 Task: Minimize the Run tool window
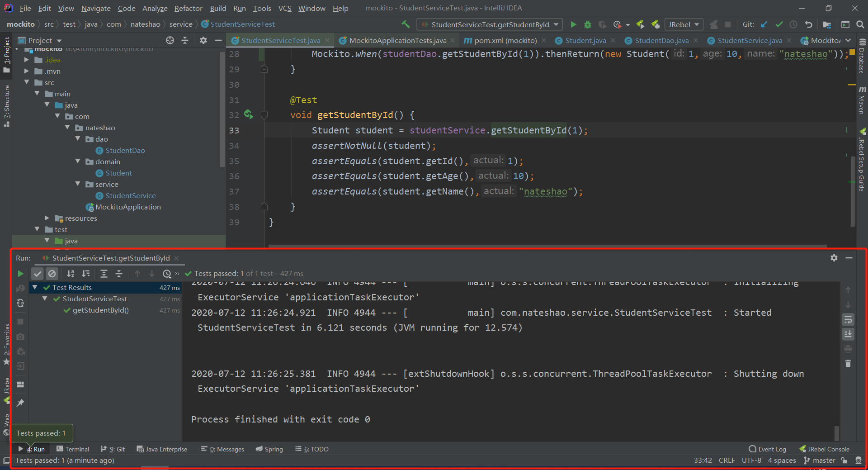click(x=849, y=258)
